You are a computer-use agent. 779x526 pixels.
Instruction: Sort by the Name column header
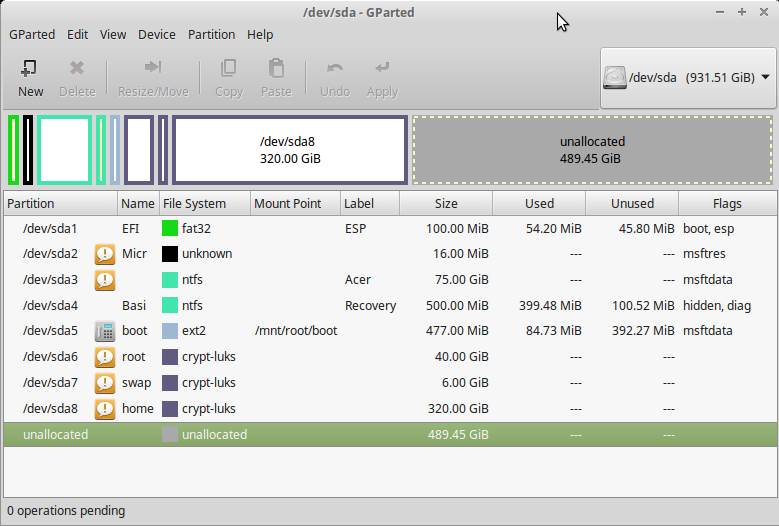[x=138, y=204]
